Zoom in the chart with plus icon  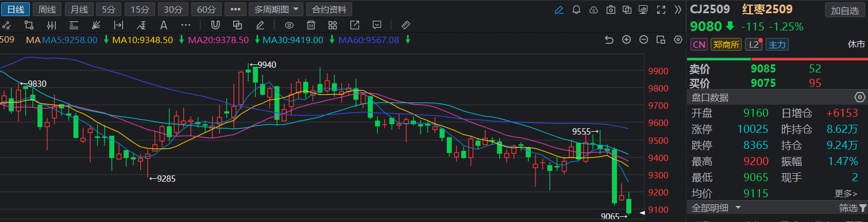pyautogui.click(x=627, y=40)
